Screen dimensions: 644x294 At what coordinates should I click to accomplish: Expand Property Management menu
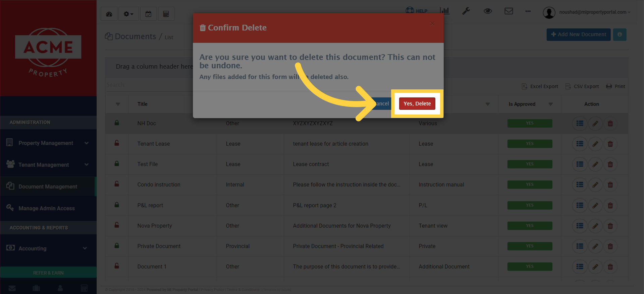pos(48,143)
